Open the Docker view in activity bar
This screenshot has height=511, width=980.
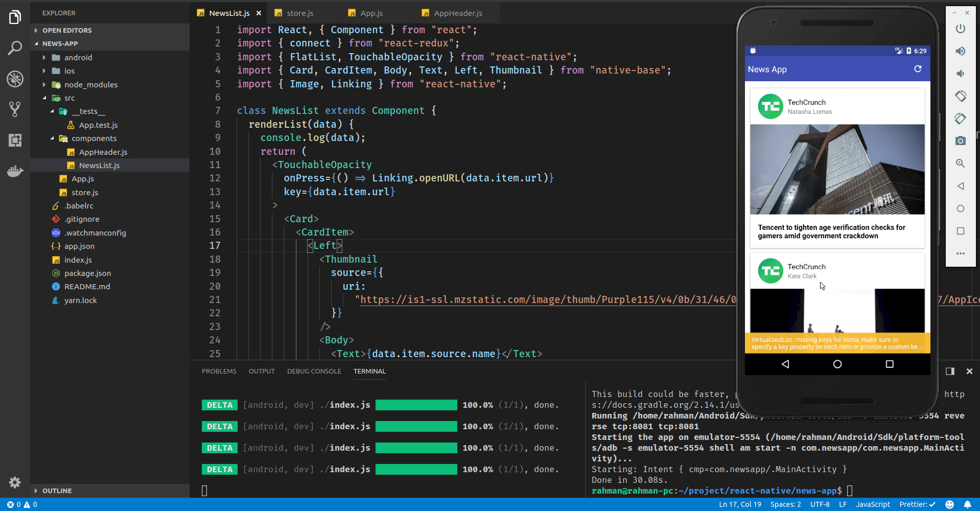(x=15, y=171)
